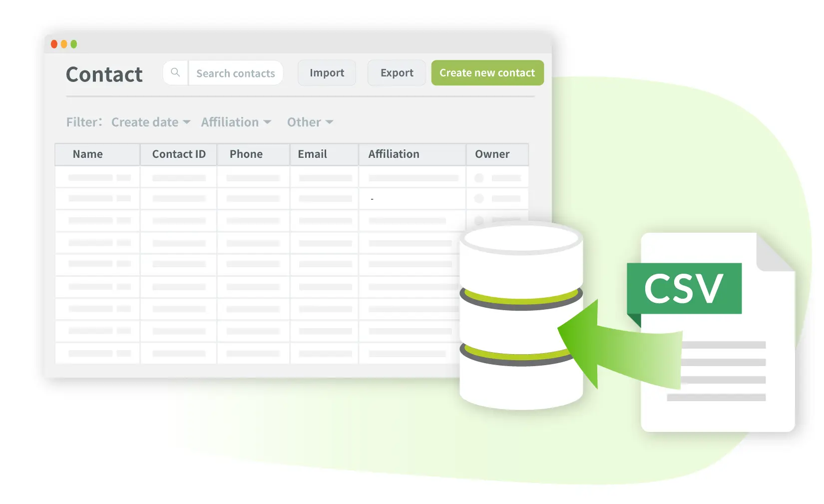The width and height of the screenshot is (824, 504).
Task: Focus the Search contacts input field
Action: coord(235,73)
